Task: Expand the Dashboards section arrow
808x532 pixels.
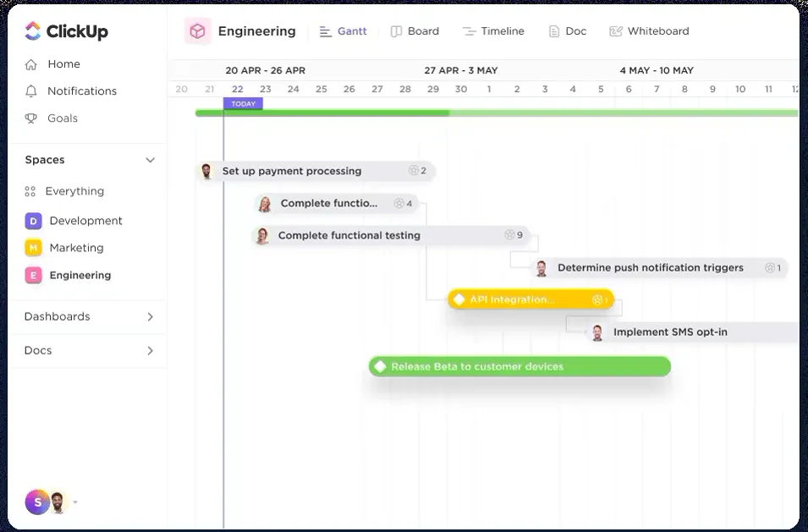Action: (x=150, y=316)
